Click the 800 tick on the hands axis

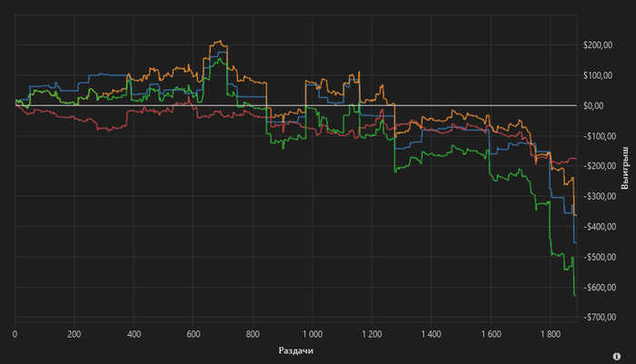tap(253, 334)
